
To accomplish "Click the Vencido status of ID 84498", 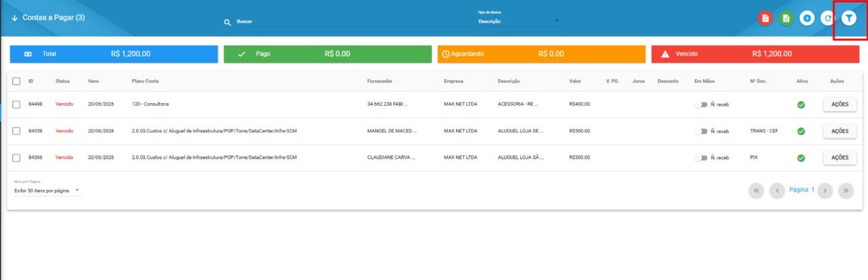I will point(64,104).
